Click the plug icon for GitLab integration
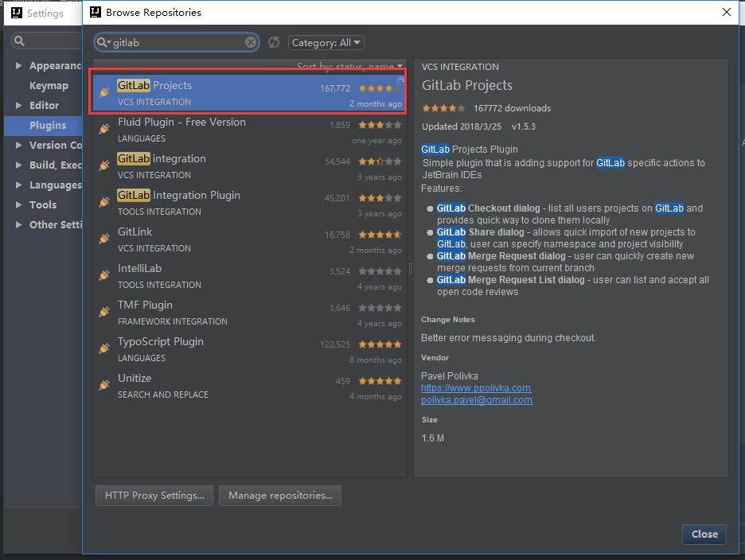745x560 pixels. pyautogui.click(x=104, y=165)
